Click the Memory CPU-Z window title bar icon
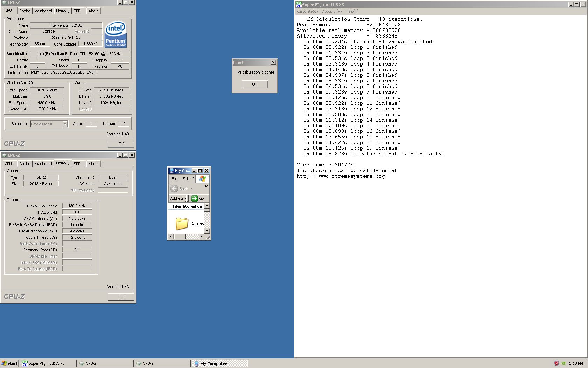The width and height of the screenshot is (588, 368). click(4, 155)
